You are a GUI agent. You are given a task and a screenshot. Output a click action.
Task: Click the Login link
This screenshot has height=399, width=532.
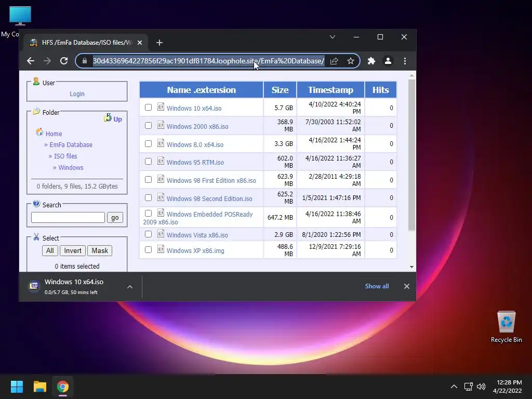77,94
